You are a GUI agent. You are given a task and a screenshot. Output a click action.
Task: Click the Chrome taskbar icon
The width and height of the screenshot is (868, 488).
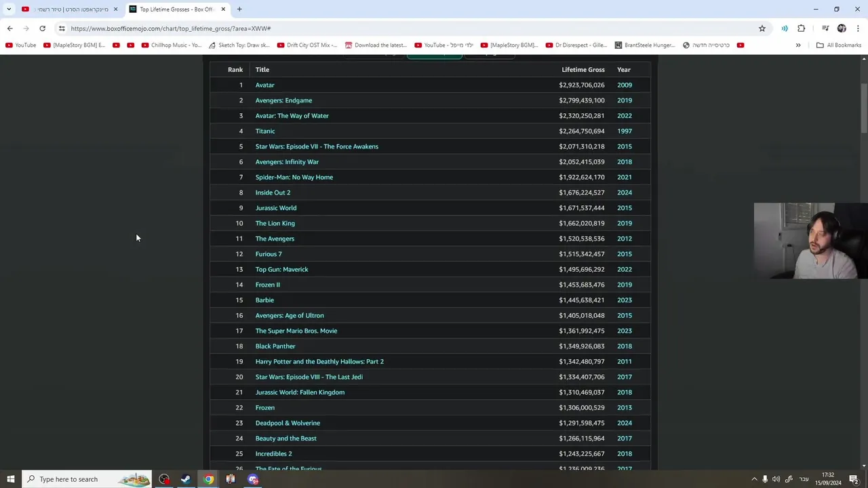click(x=208, y=479)
